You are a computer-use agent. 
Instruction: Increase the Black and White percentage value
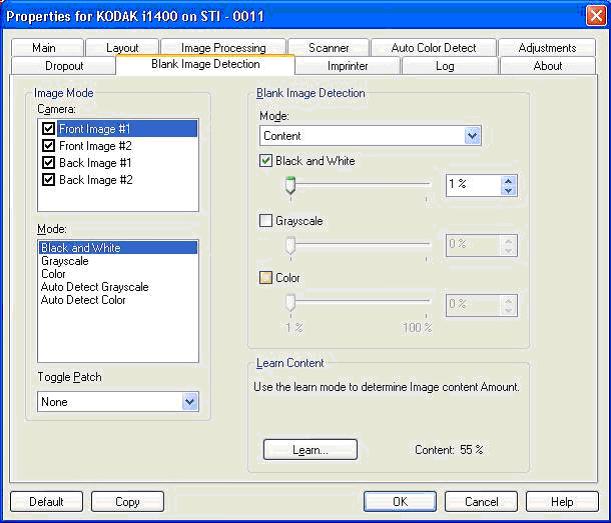tap(508, 181)
